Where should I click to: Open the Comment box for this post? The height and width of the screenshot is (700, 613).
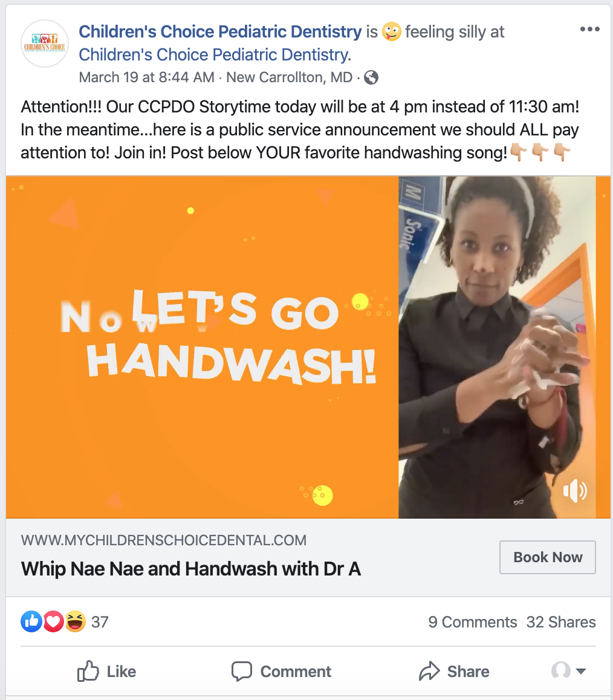[281, 671]
